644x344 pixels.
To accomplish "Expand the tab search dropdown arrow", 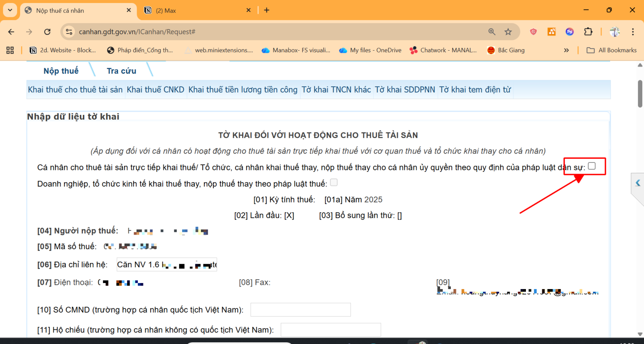I will pyautogui.click(x=10, y=10).
